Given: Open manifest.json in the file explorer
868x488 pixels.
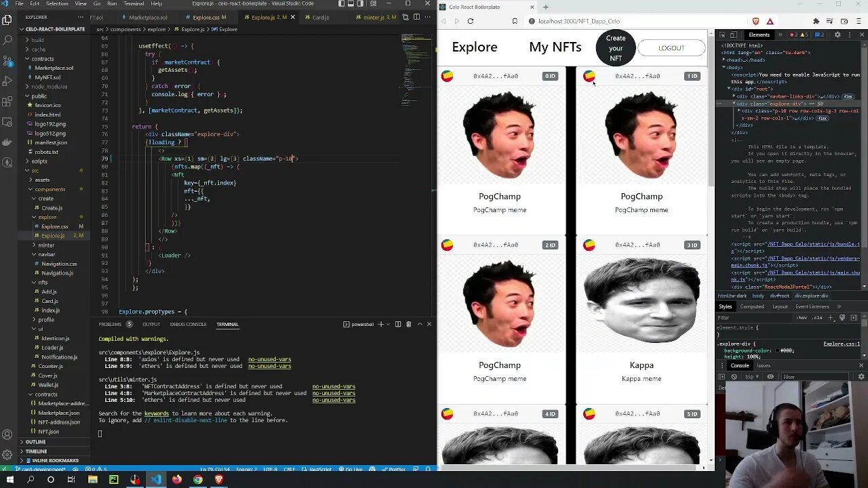Looking at the screenshot, I should (51, 142).
